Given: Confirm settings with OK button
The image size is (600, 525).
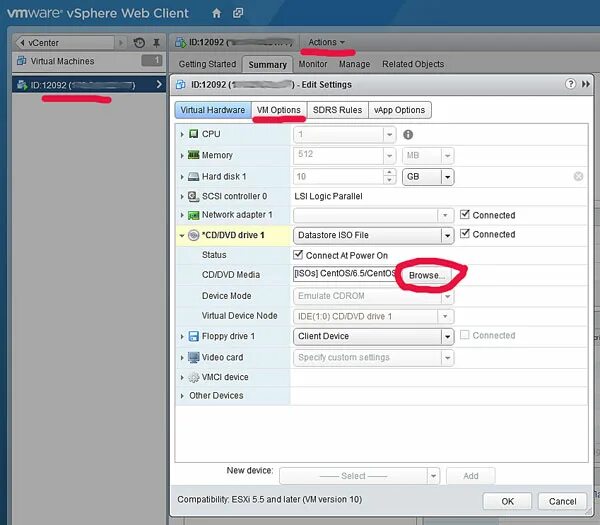Looking at the screenshot, I should point(507,501).
